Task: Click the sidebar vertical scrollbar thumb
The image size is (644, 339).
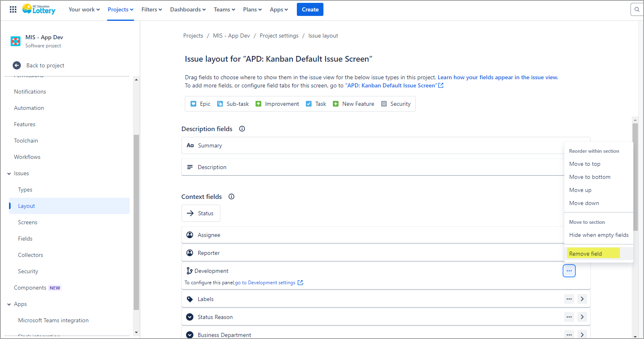Action: point(136,222)
